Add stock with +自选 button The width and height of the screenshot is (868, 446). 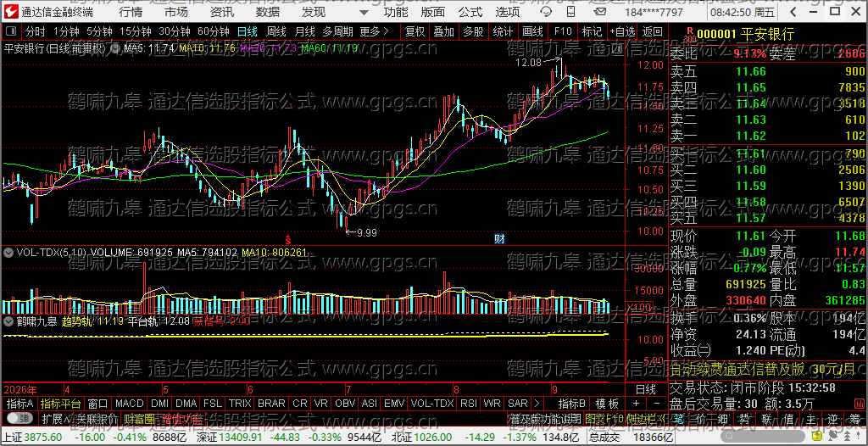623,31
